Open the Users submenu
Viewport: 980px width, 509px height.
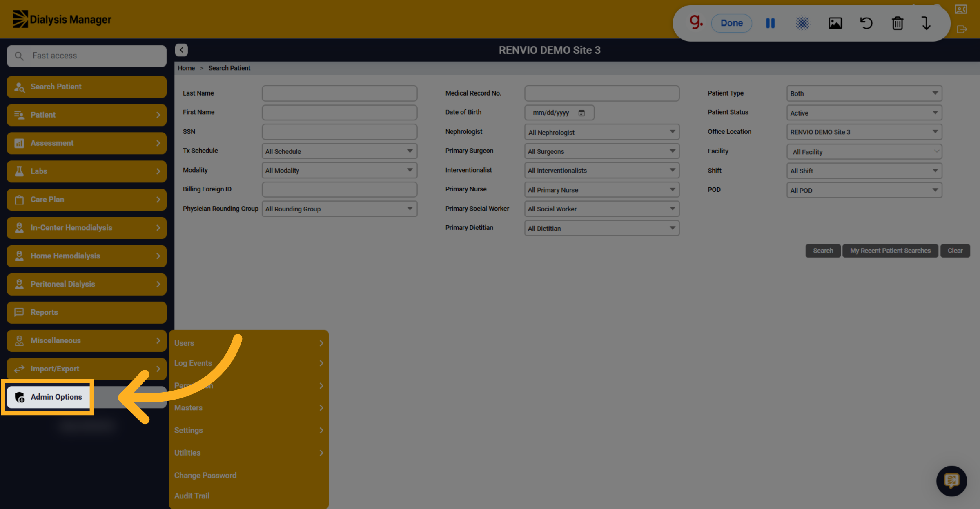tap(249, 343)
